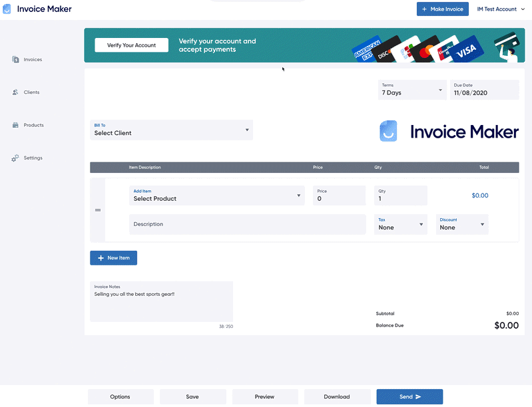532x407 pixels.
Task: Click the Balance Due $0.00 amount
Action: 506,326
